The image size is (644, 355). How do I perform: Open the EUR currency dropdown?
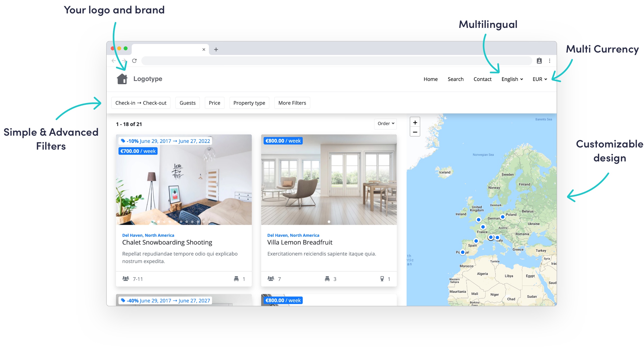pos(540,79)
